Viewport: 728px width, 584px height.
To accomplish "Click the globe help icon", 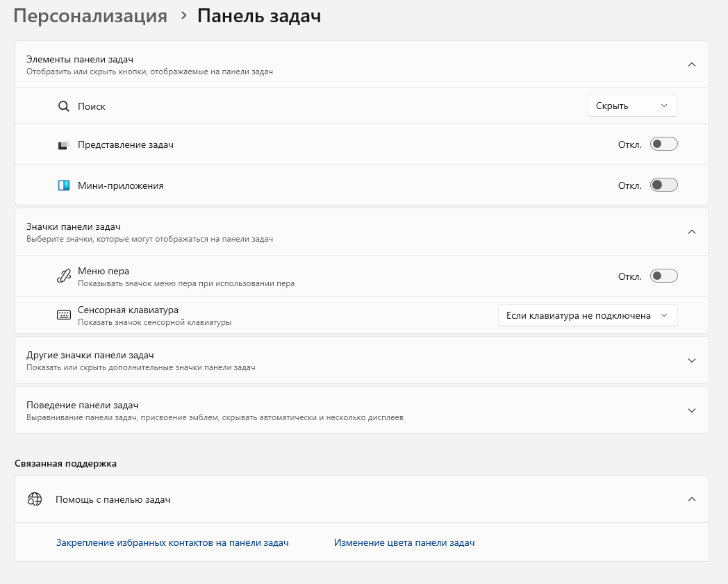I will pos(34,499).
